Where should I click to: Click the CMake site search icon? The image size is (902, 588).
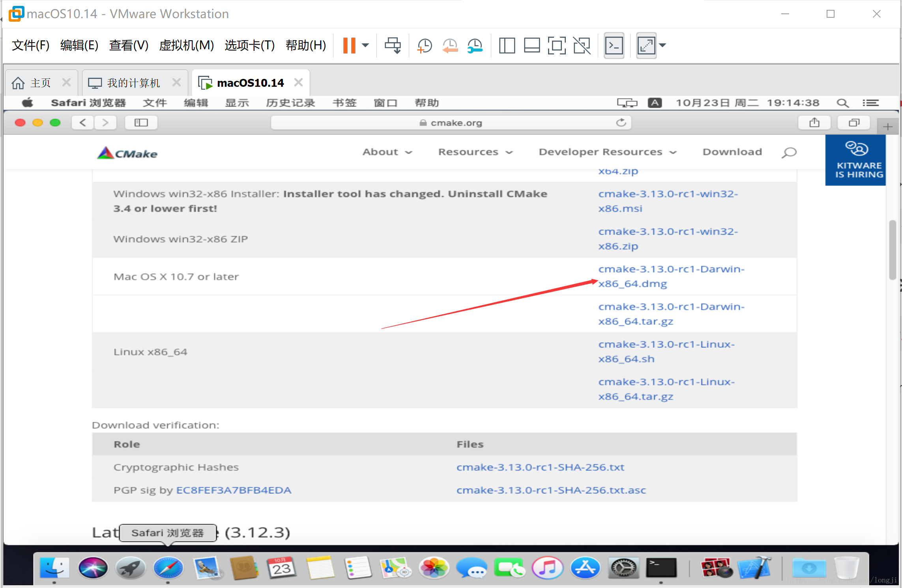[789, 153]
